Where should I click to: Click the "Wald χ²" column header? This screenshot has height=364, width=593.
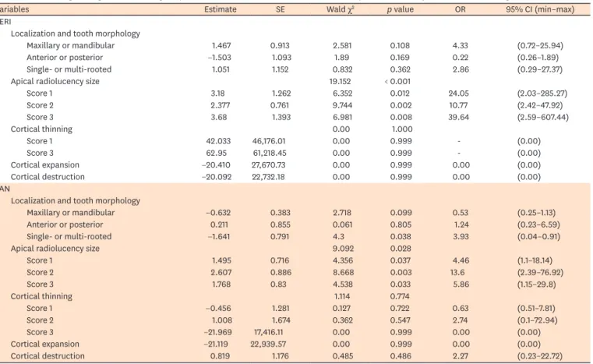coord(341,9)
